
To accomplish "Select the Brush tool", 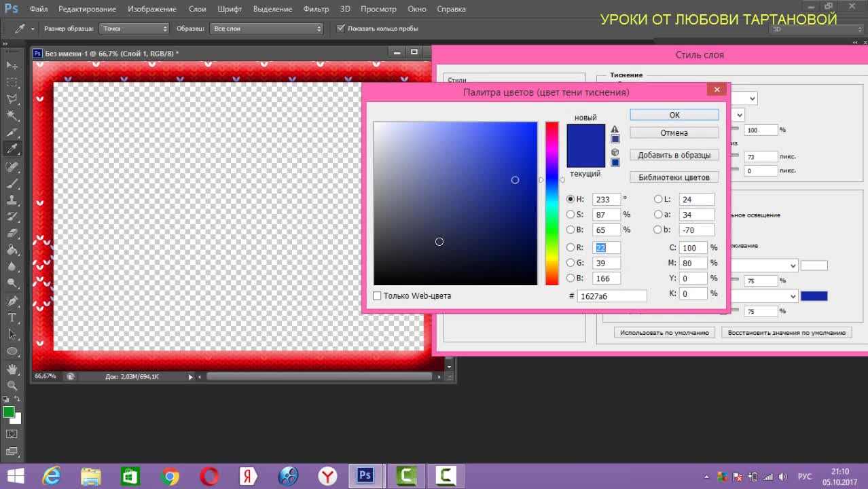I will [x=12, y=183].
